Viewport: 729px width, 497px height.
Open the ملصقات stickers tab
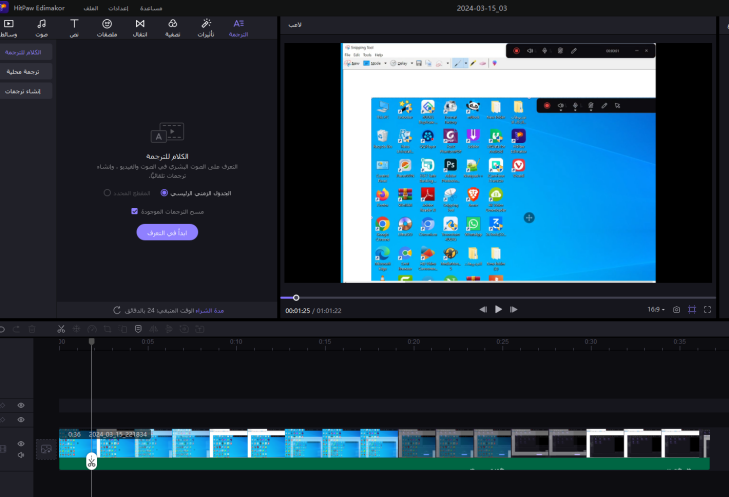coord(107,28)
